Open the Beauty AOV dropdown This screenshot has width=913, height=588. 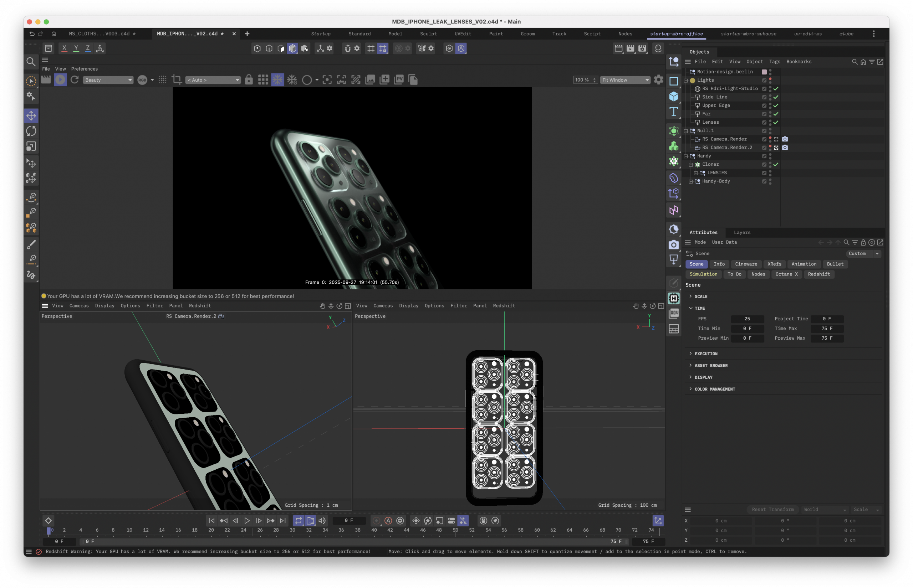click(108, 80)
